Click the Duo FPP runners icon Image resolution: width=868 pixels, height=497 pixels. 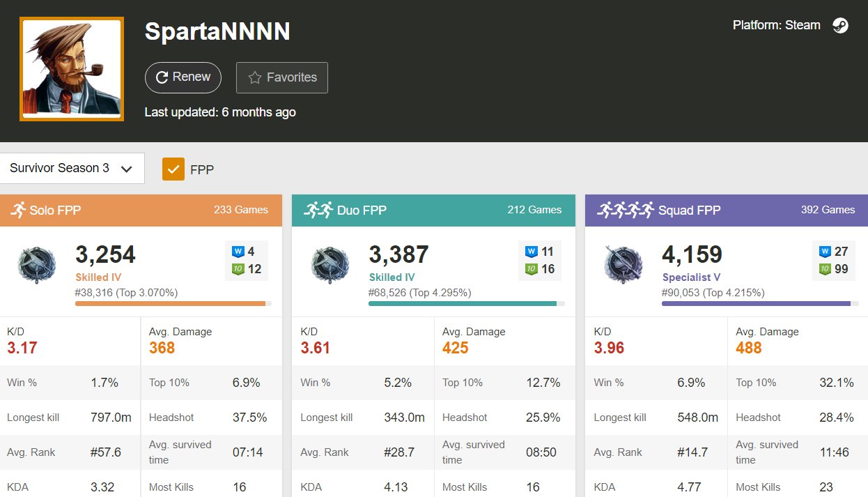(318, 210)
